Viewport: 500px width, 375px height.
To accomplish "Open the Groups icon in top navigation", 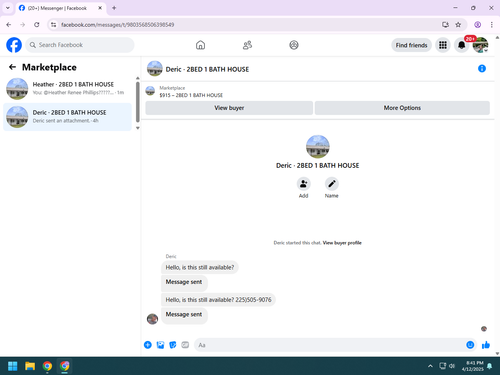I will 294,45.
